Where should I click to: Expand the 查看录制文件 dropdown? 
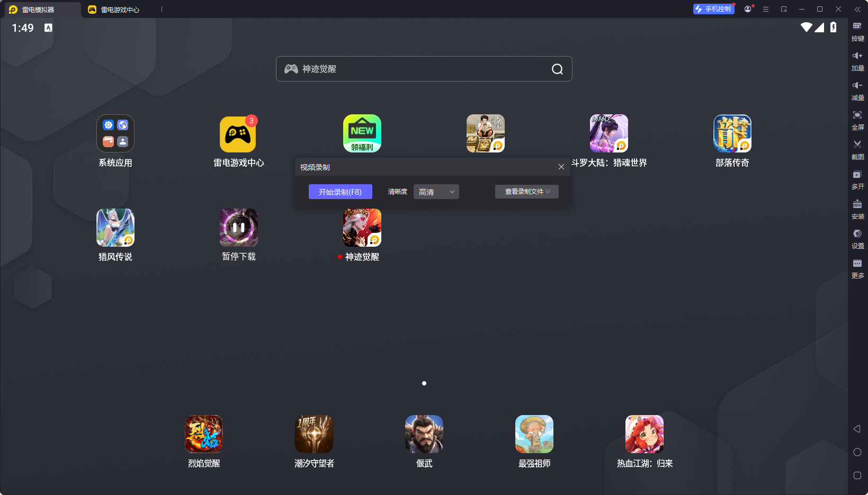527,192
